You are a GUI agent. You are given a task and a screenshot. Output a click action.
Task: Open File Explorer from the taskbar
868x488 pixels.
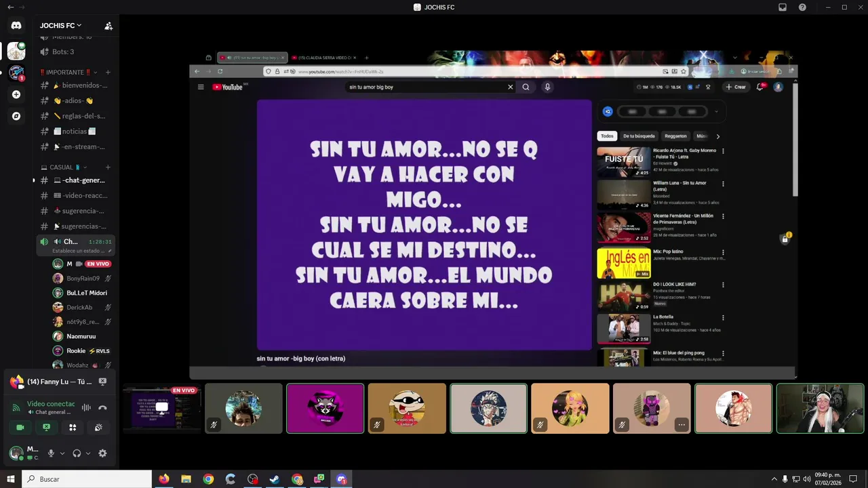click(x=186, y=479)
